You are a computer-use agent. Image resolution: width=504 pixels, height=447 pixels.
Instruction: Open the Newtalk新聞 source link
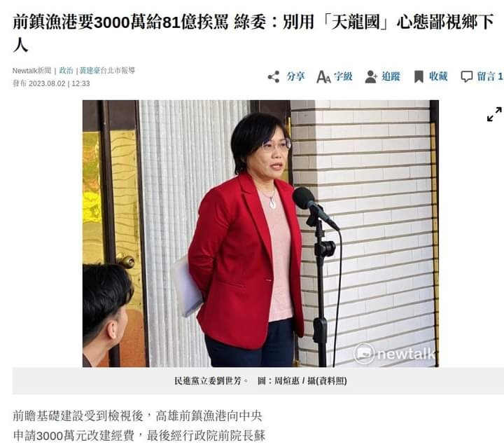[31, 71]
